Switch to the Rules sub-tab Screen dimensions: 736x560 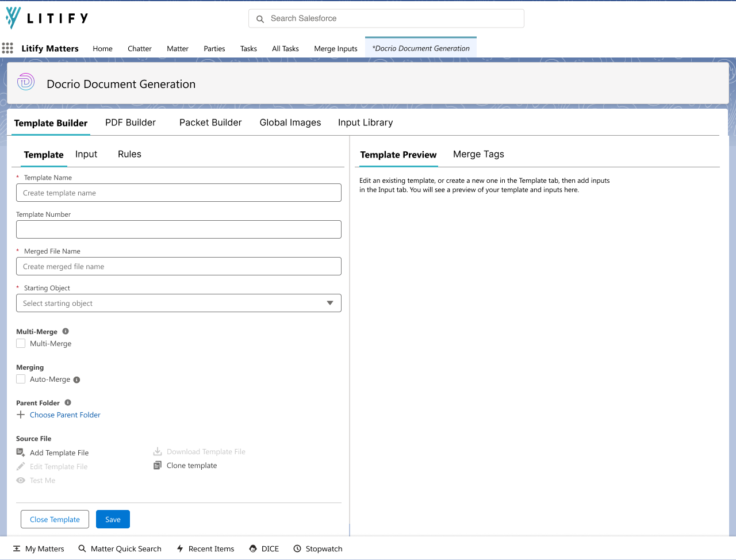[129, 154]
